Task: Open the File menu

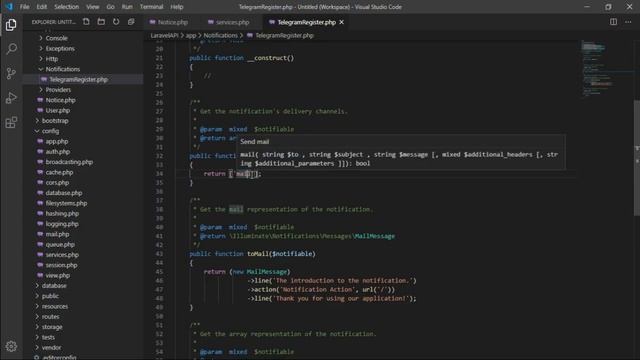Action: (x=24, y=7)
